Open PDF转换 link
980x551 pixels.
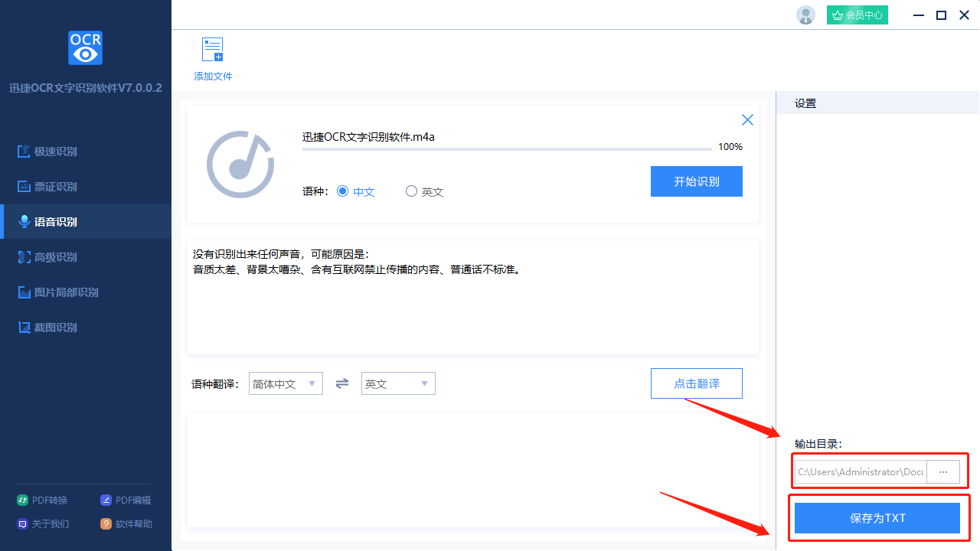(43, 500)
